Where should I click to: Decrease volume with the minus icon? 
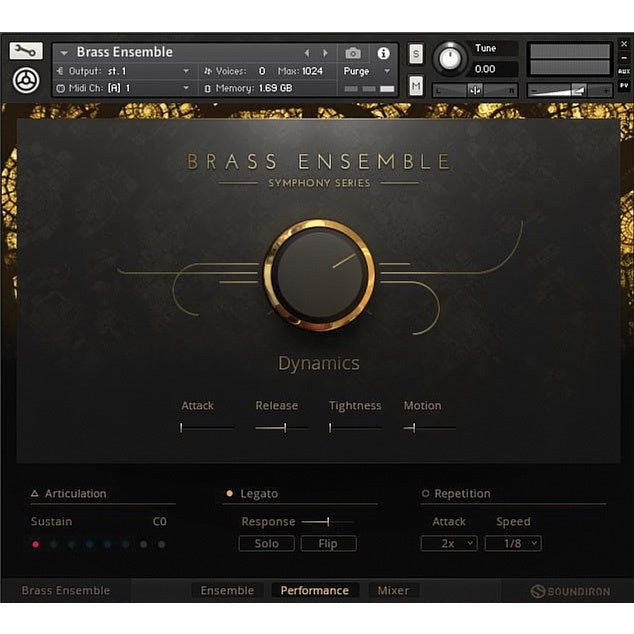click(534, 91)
